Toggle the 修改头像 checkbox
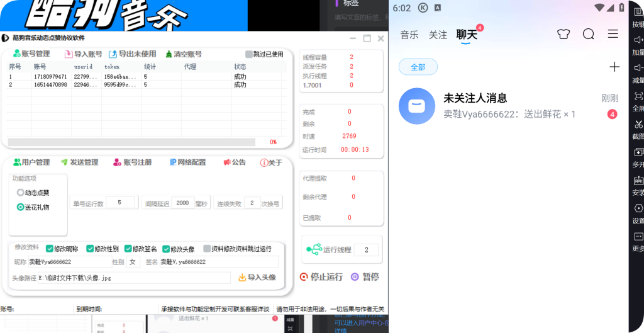Screen dimensions: 644x333 [x=166, y=249]
